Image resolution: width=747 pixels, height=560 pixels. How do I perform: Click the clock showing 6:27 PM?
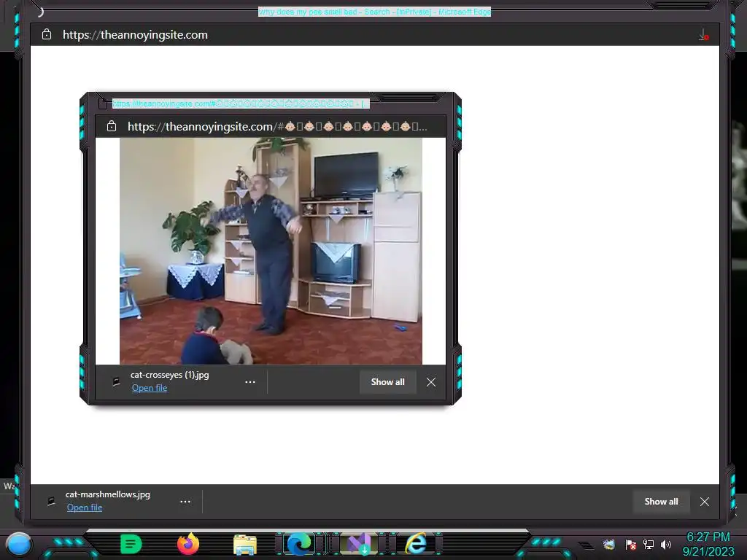[x=708, y=537]
